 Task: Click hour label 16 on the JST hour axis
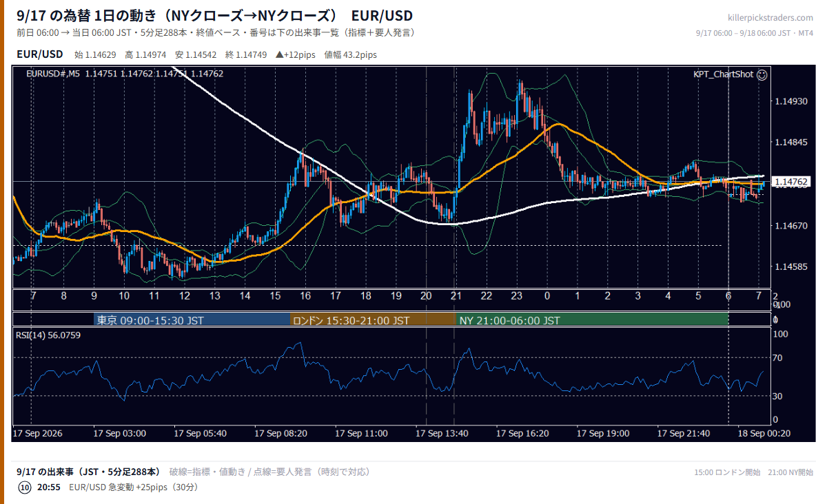click(305, 296)
